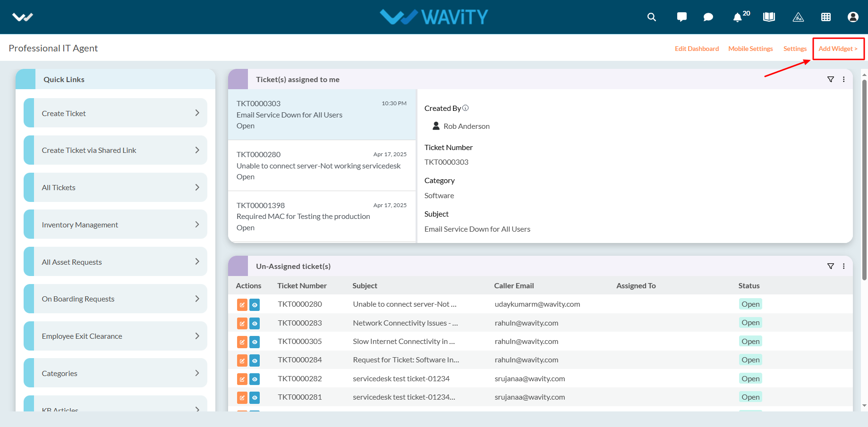The width and height of the screenshot is (868, 427).
Task: Open the Mobile Settings link
Action: pyautogui.click(x=750, y=49)
